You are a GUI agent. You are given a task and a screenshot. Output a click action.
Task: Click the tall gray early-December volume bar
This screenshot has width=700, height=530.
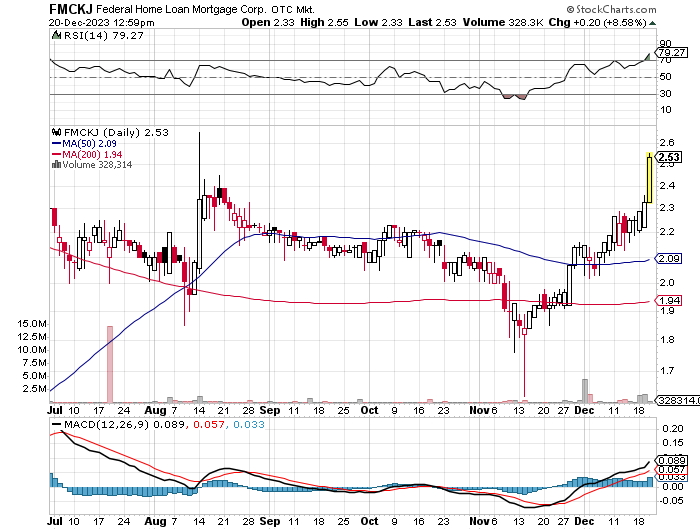point(584,391)
